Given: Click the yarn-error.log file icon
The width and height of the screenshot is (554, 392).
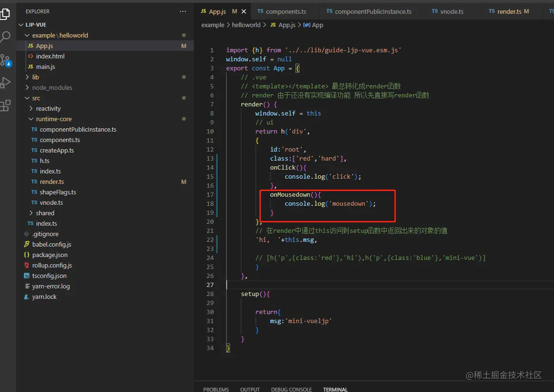Looking at the screenshot, I should coord(27,287).
